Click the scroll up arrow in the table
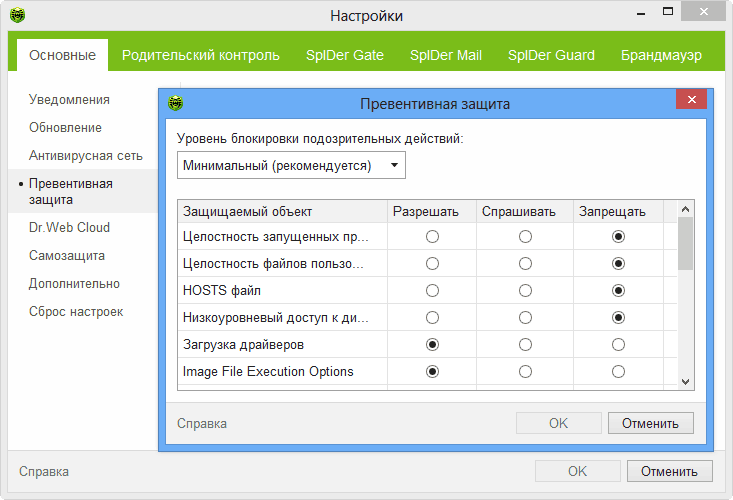 click(685, 210)
